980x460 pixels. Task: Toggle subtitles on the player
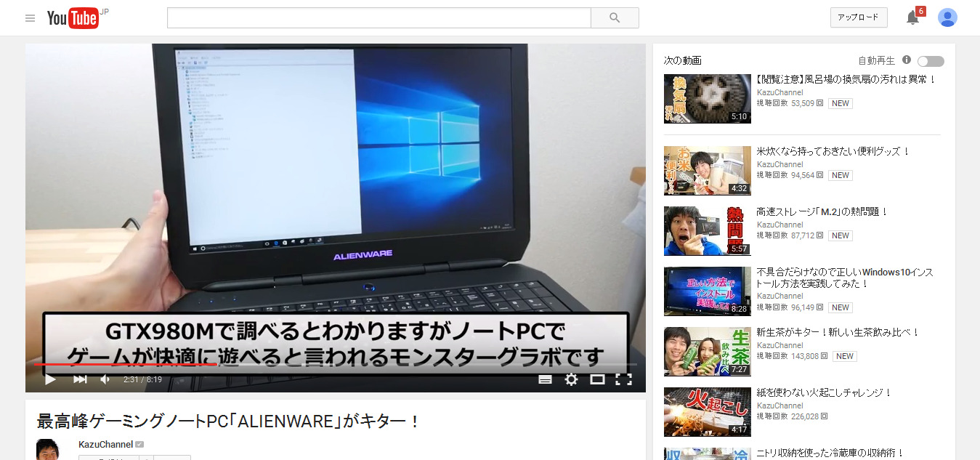(x=545, y=379)
